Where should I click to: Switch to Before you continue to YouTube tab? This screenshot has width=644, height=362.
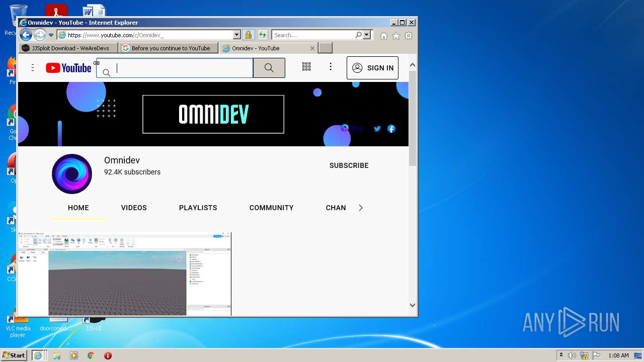coord(169,48)
